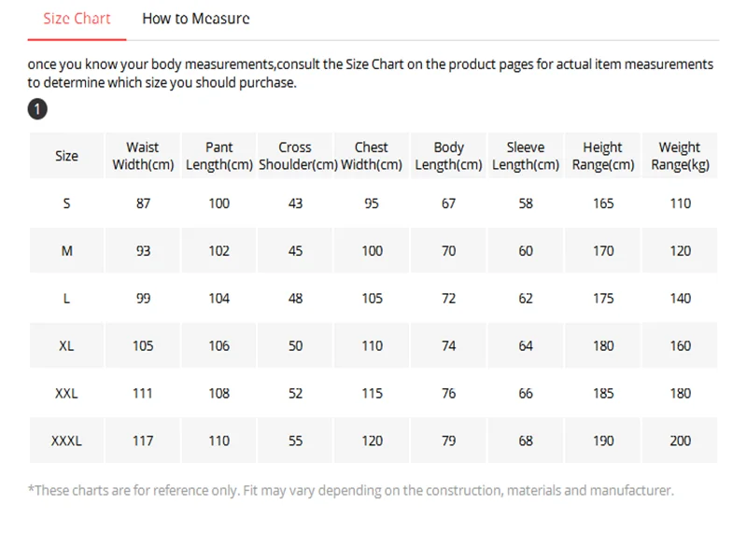The image size is (747, 560).
Task: Switch to the How to Measure tab
Action: click(196, 19)
